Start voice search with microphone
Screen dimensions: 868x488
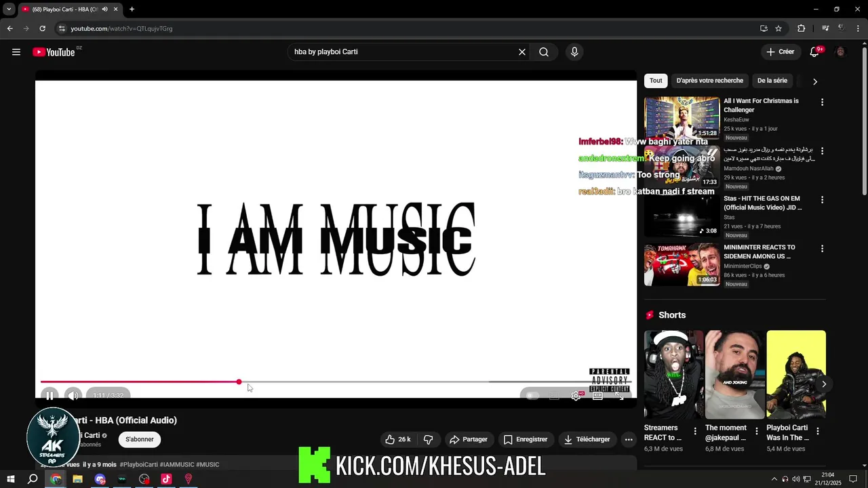click(x=574, y=52)
